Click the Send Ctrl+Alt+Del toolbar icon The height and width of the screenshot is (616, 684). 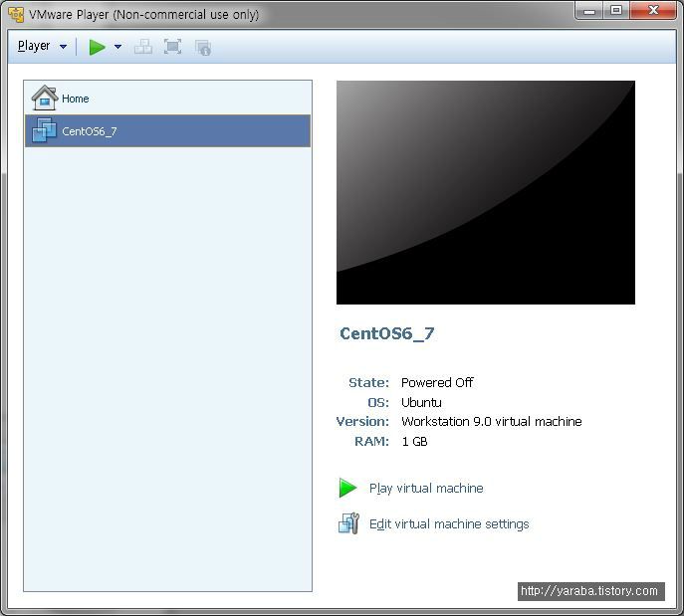[143, 47]
